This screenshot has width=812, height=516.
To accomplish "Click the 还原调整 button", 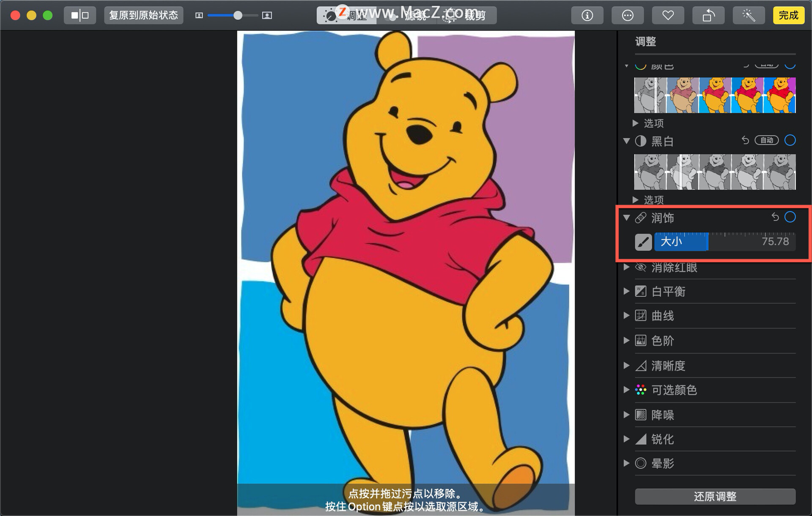I will click(x=715, y=497).
